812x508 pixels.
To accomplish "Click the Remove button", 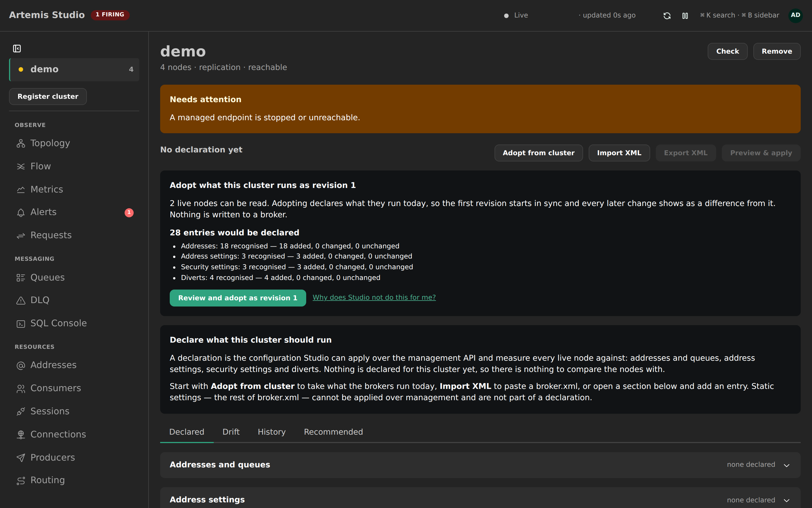I will point(777,51).
